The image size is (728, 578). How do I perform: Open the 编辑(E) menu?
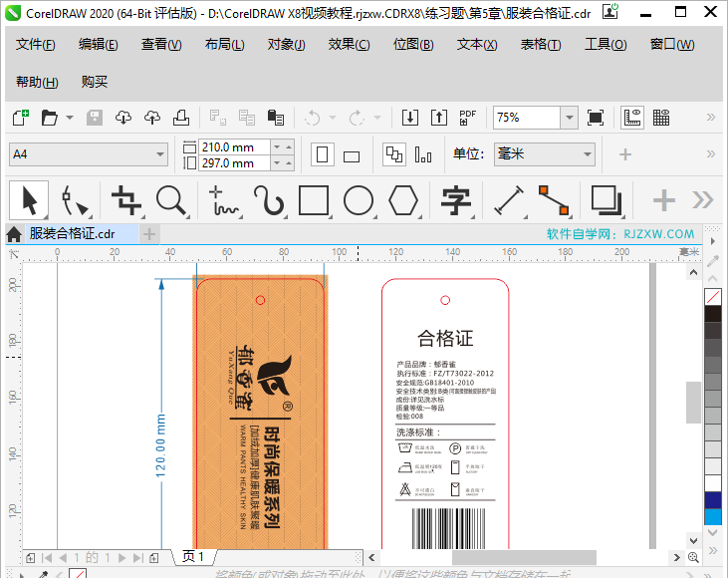(98, 45)
